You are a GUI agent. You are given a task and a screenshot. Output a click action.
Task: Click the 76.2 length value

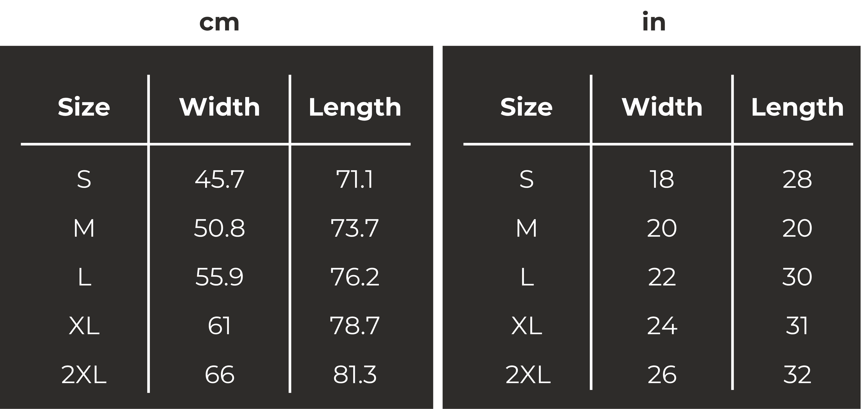click(355, 277)
